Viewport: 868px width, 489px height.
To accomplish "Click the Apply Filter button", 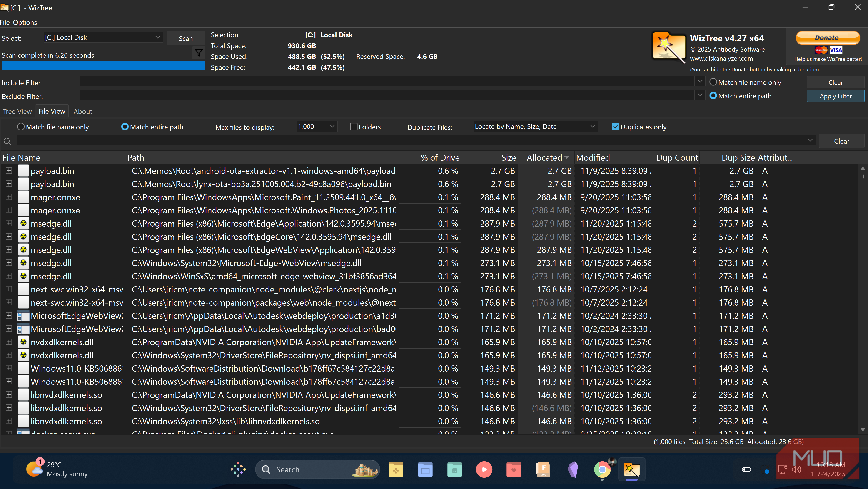I will (x=835, y=96).
